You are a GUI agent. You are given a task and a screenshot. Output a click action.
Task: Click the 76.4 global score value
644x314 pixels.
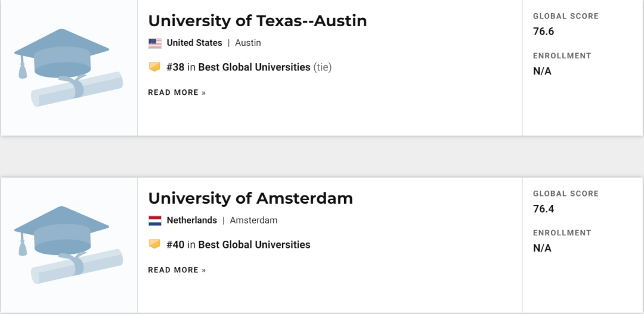click(543, 209)
